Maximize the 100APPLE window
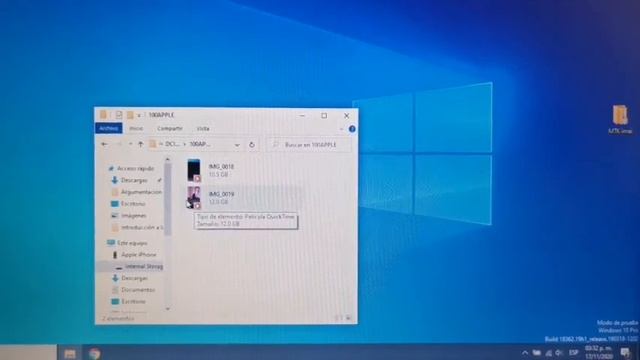The width and height of the screenshot is (640, 360). coord(324,116)
